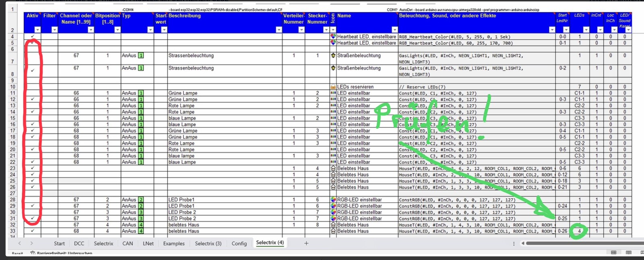Switch to the DCC sheet tab
The height and width of the screenshot is (260, 644).
pyautogui.click(x=79, y=244)
